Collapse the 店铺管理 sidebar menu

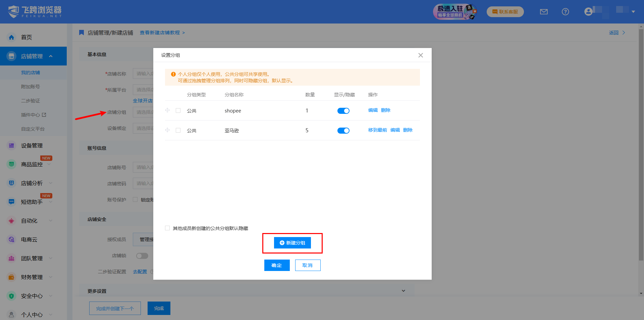click(51, 56)
